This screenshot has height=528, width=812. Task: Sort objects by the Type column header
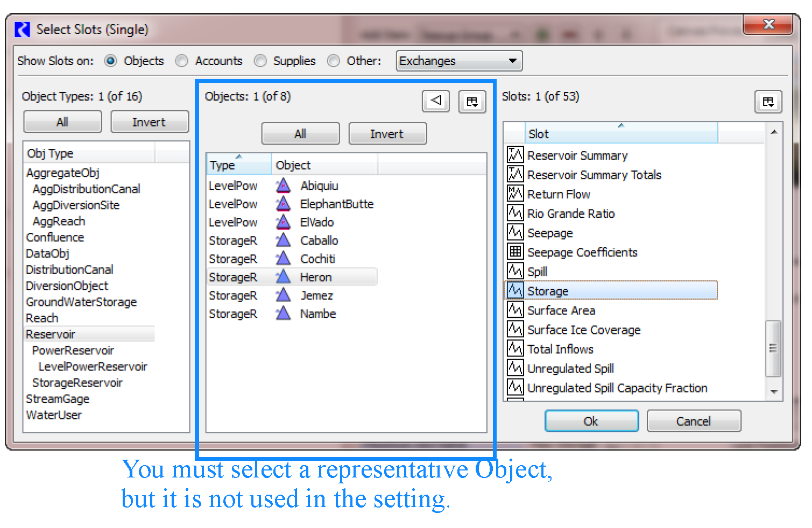pos(238,165)
